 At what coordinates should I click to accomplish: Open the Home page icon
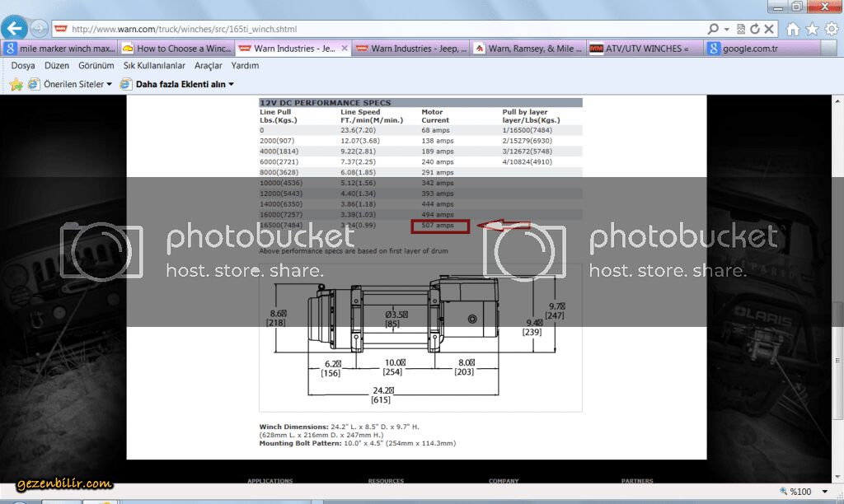[x=793, y=29]
